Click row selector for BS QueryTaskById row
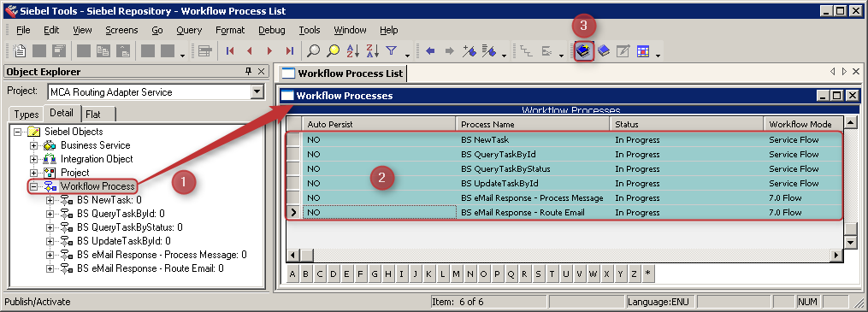868x312 pixels. [x=294, y=155]
